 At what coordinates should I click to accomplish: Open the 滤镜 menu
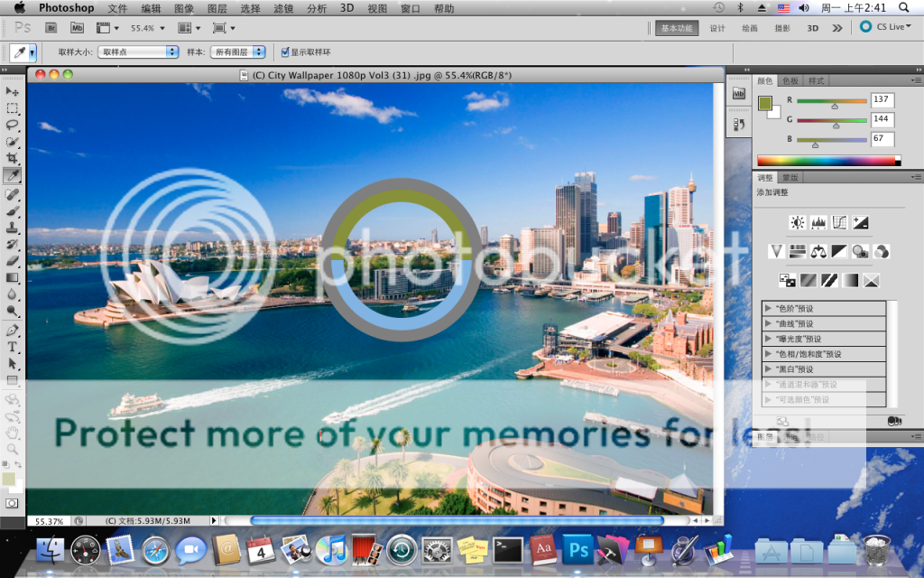pyautogui.click(x=283, y=8)
